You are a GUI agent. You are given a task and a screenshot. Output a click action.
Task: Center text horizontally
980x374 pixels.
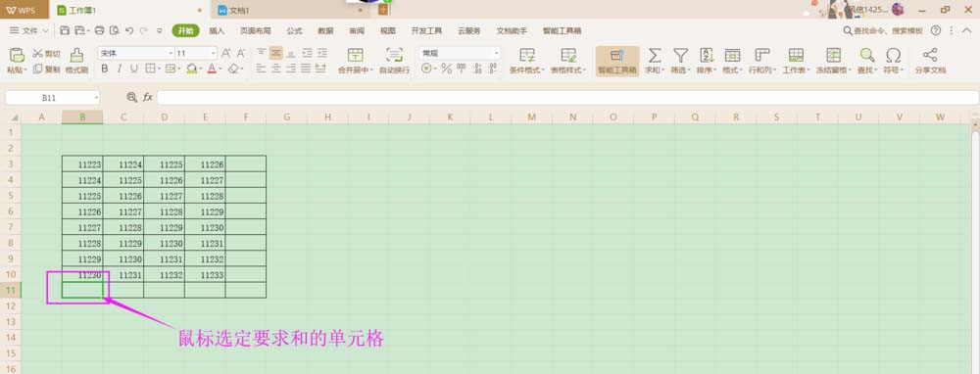point(276,69)
